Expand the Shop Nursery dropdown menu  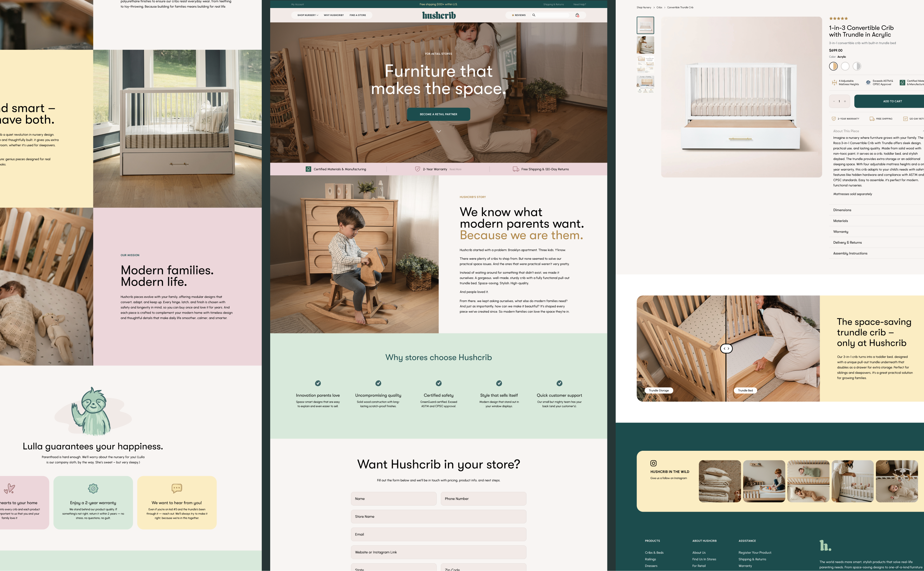[308, 15]
